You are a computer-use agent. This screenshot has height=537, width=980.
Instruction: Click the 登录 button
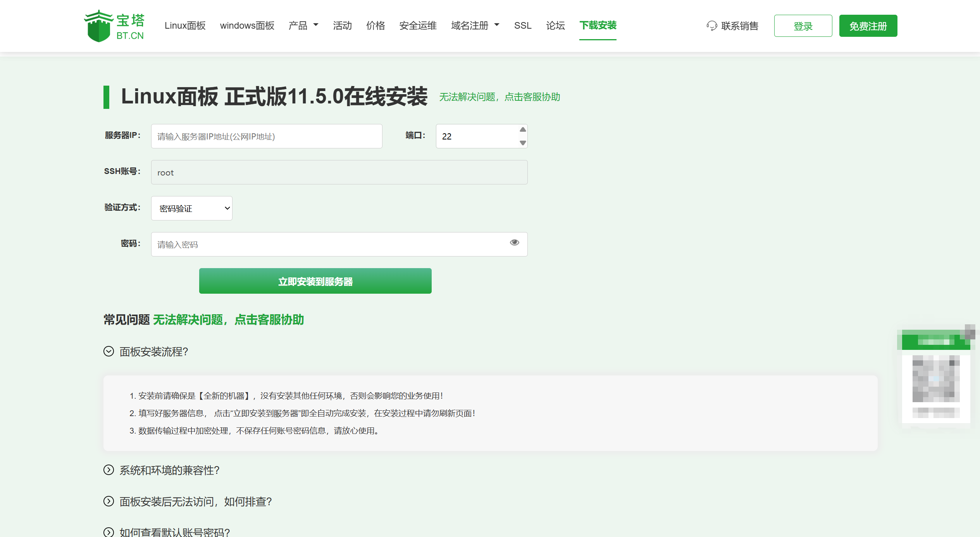[803, 26]
